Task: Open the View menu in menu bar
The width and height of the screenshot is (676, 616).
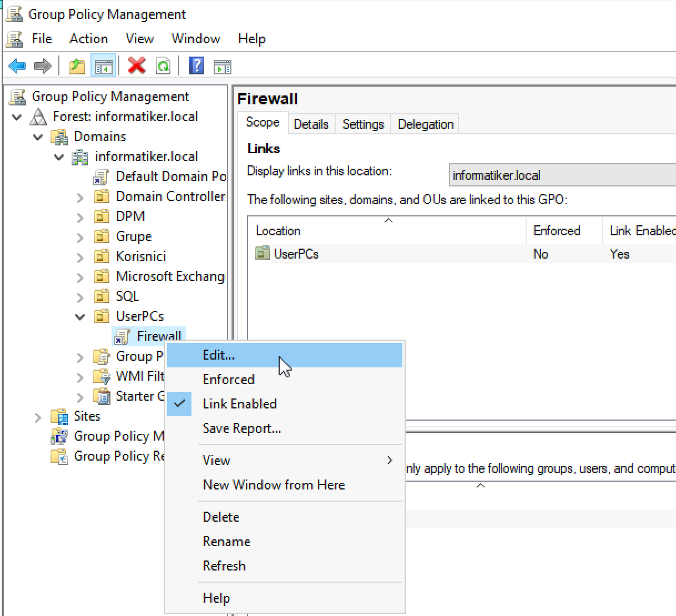Action: pos(139,39)
